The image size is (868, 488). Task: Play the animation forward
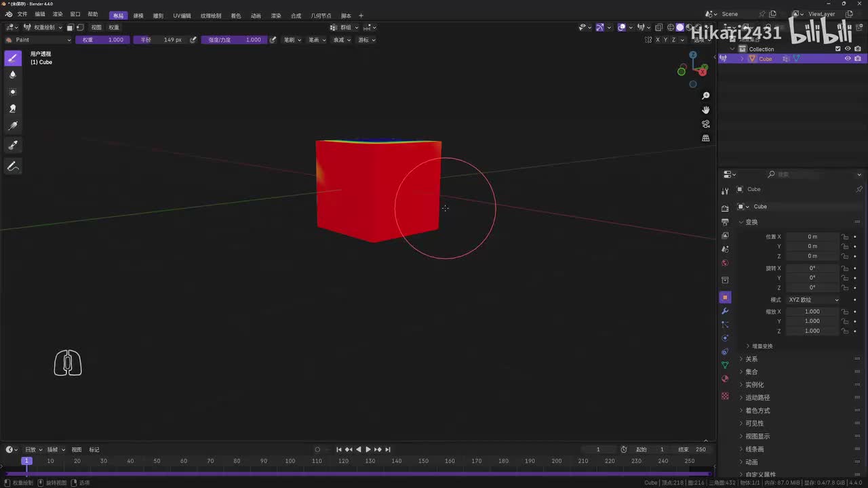tap(368, 449)
